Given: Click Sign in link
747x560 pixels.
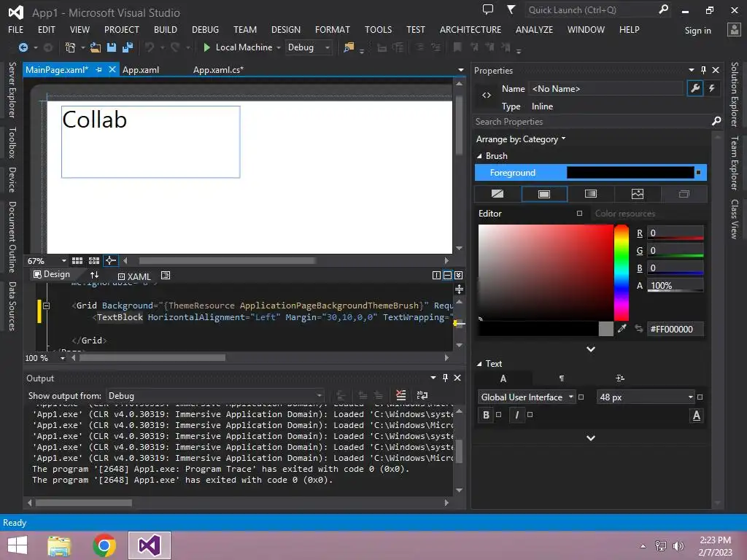Looking at the screenshot, I should click(x=698, y=31).
